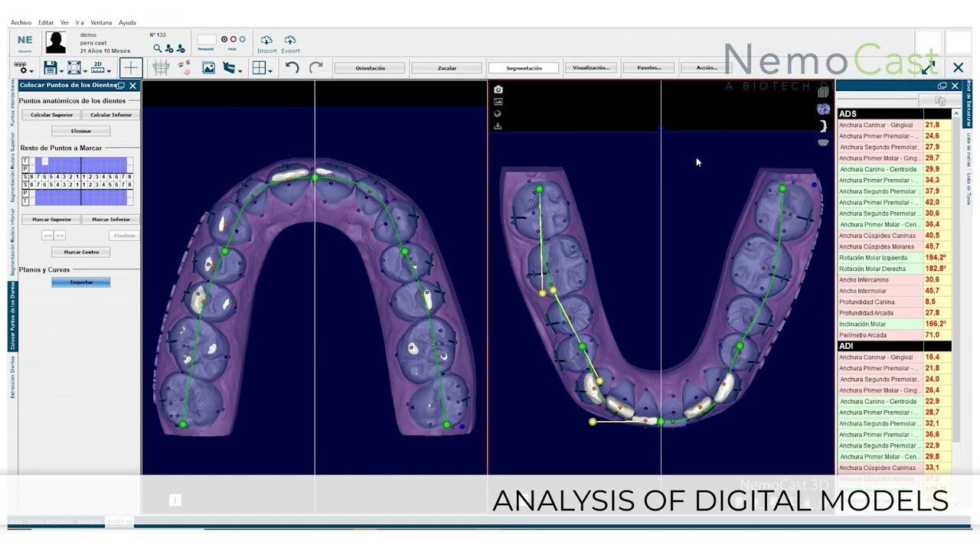Select the Ancho Intercanino measurement row

tap(894, 280)
